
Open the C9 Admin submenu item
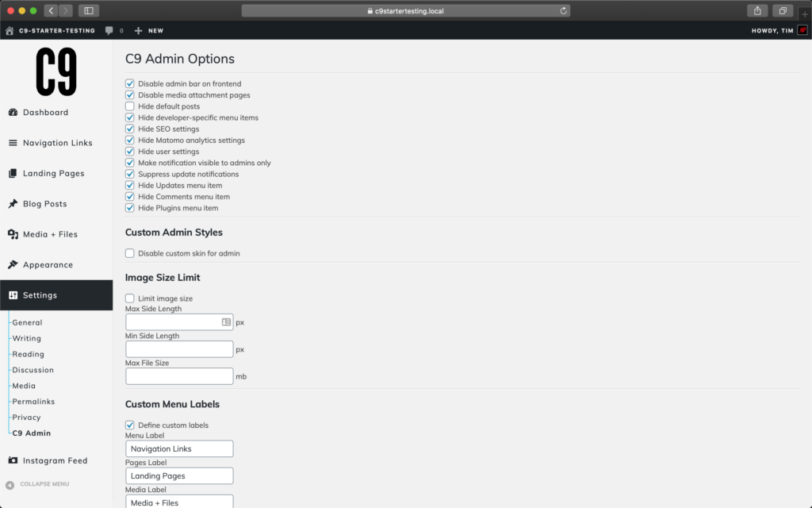[x=32, y=433]
